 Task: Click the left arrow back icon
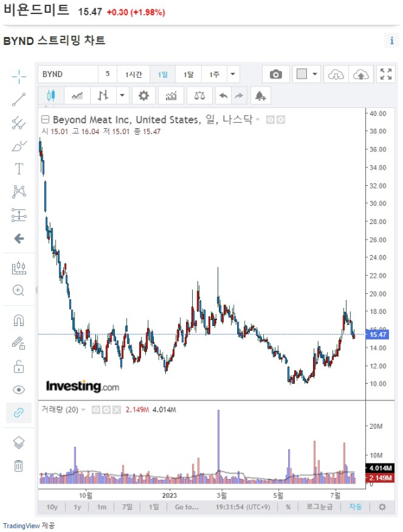click(19, 239)
